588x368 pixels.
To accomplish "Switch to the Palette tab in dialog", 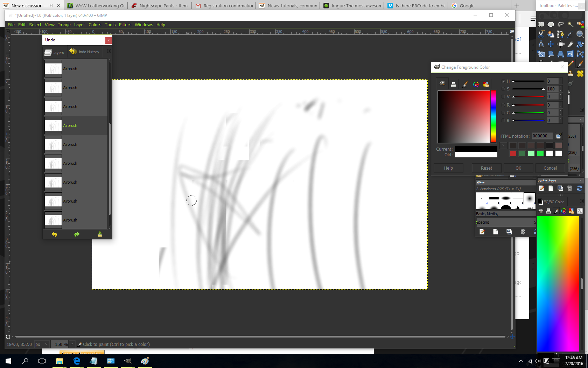I will pyautogui.click(x=486, y=84).
